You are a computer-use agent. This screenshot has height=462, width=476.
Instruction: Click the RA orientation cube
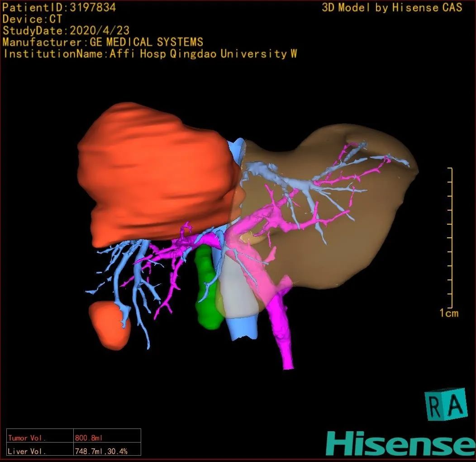[446, 404]
